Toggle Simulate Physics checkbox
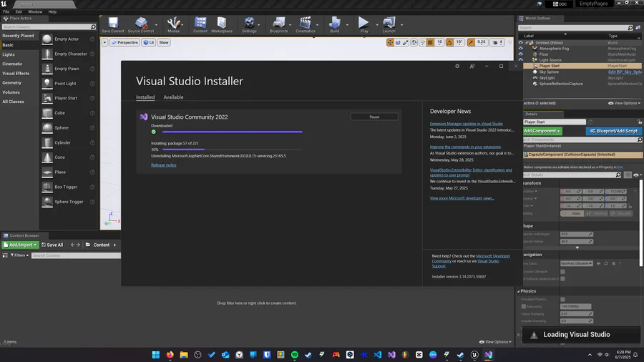 tap(562, 299)
